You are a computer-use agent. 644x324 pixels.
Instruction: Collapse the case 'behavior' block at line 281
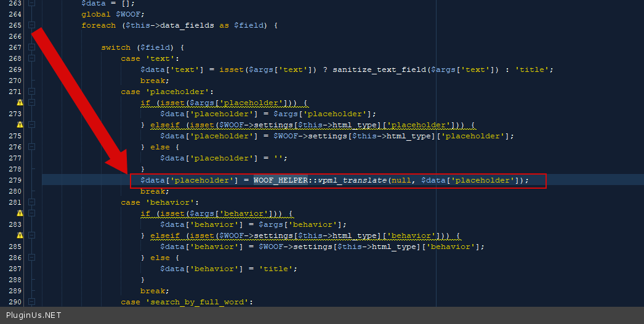pos(31,202)
